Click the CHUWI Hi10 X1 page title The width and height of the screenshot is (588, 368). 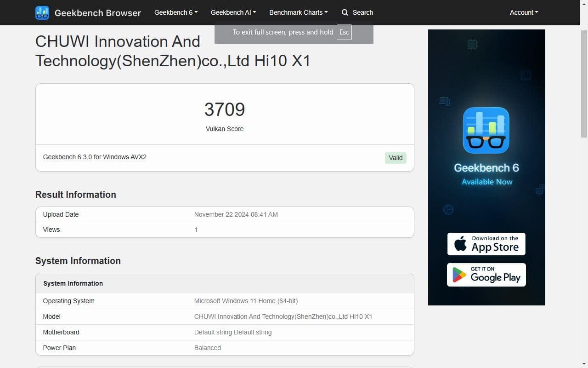(173, 51)
